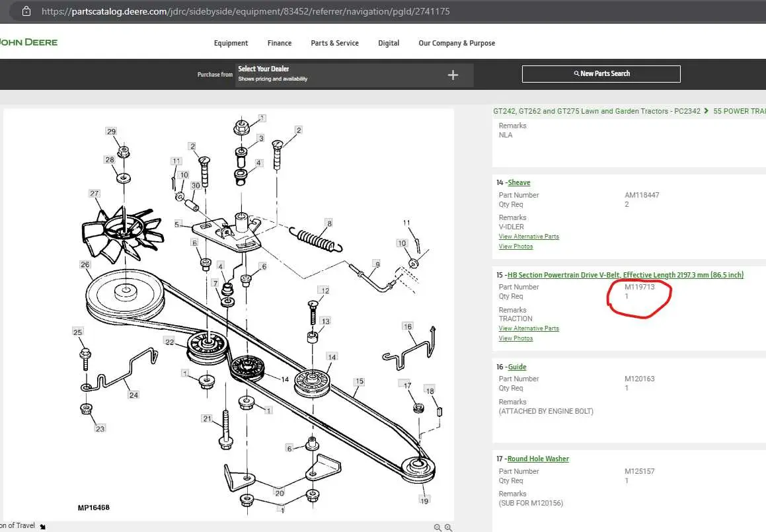Screen dimensions: 766x532
Task: Click View Alternative Parts under Sheave
Action: 529,237
